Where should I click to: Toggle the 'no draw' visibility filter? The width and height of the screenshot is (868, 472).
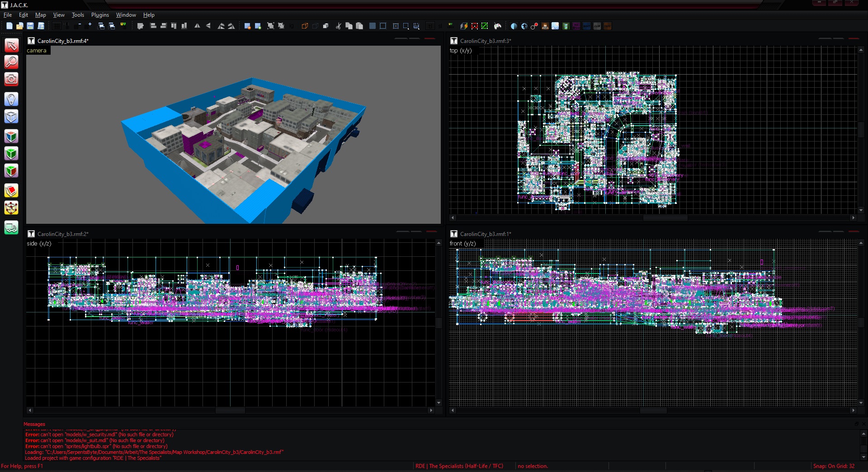click(x=576, y=26)
